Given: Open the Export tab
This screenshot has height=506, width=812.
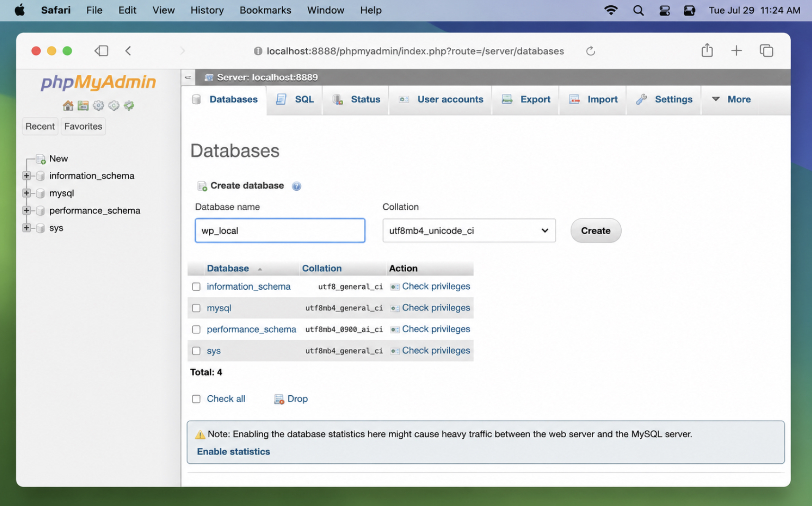Looking at the screenshot, I should point(526,99).
